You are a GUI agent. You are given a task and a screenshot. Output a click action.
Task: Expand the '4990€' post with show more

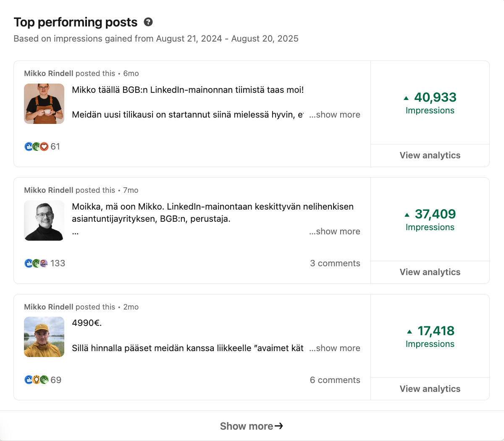335,348
